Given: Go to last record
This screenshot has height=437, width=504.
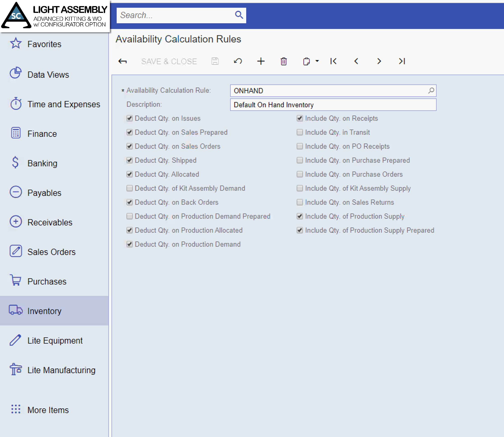Looking at the screenshot, I should point(402,61).
